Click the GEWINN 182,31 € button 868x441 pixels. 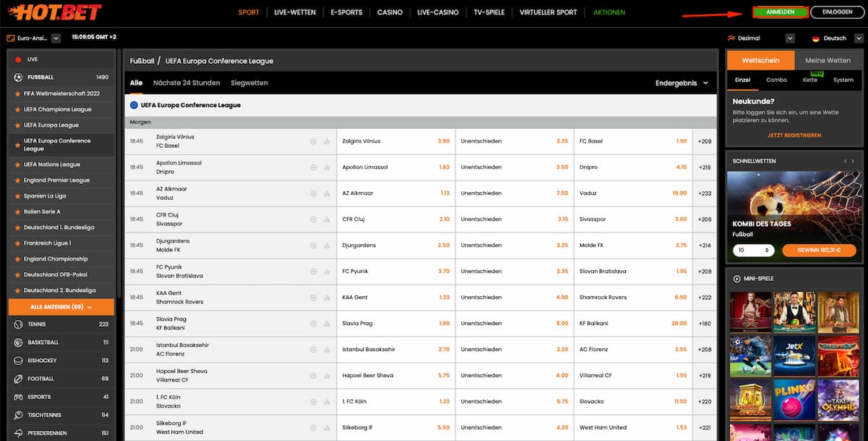pos(818,251)
